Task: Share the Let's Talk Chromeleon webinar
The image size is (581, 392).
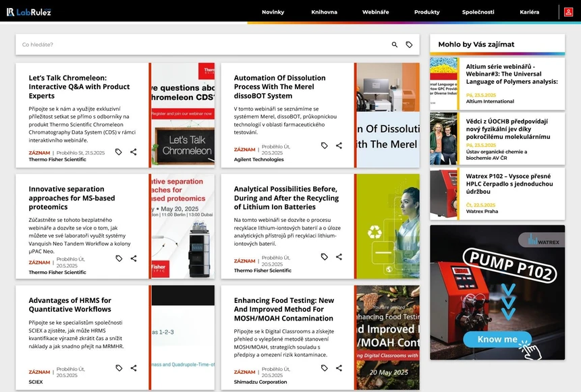Action: coord(134,152)
